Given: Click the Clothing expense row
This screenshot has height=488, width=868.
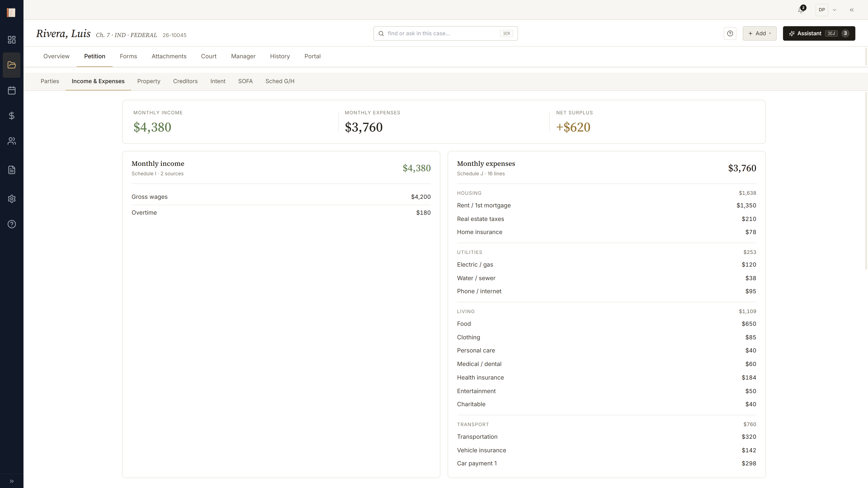Looking at the screenshot, I should (x=606, y=337).
